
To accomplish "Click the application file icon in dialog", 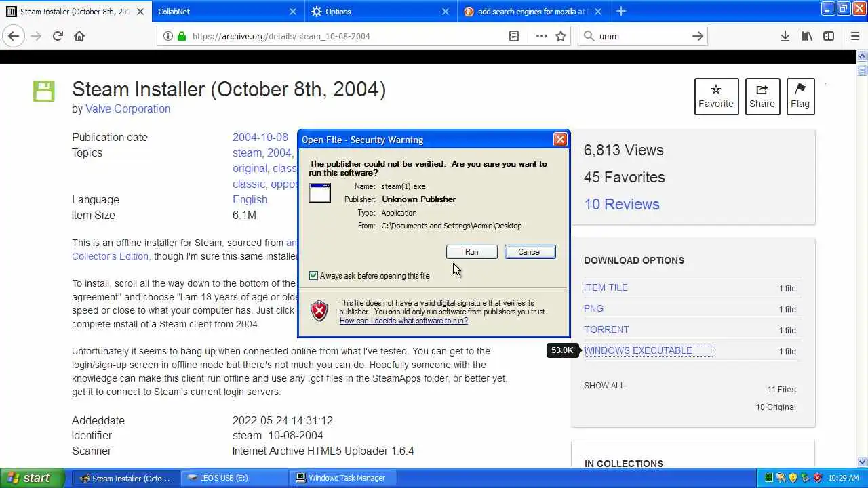I will coord(320,192).
